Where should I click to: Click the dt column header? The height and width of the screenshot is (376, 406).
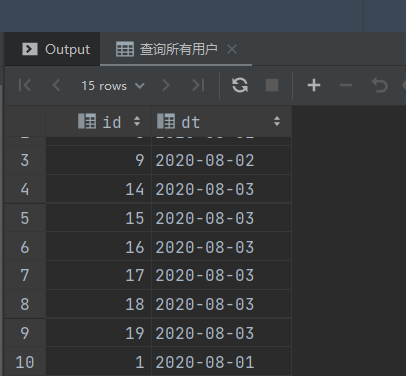pos(221,122)
